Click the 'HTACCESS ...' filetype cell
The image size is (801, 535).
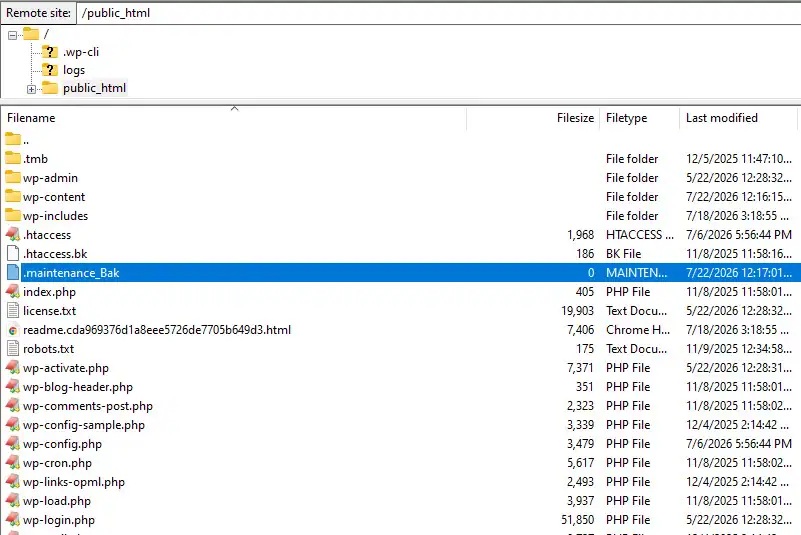coord(640,235)
